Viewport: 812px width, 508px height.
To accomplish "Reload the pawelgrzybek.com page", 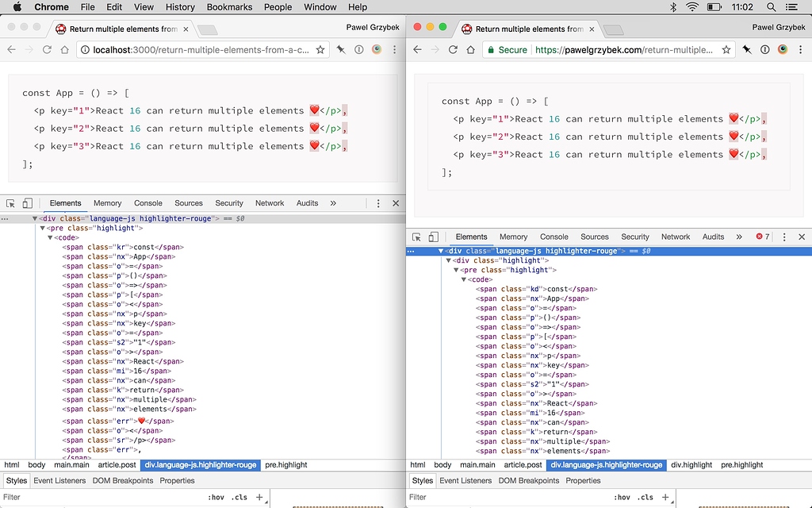I will (x=453, y=49).
